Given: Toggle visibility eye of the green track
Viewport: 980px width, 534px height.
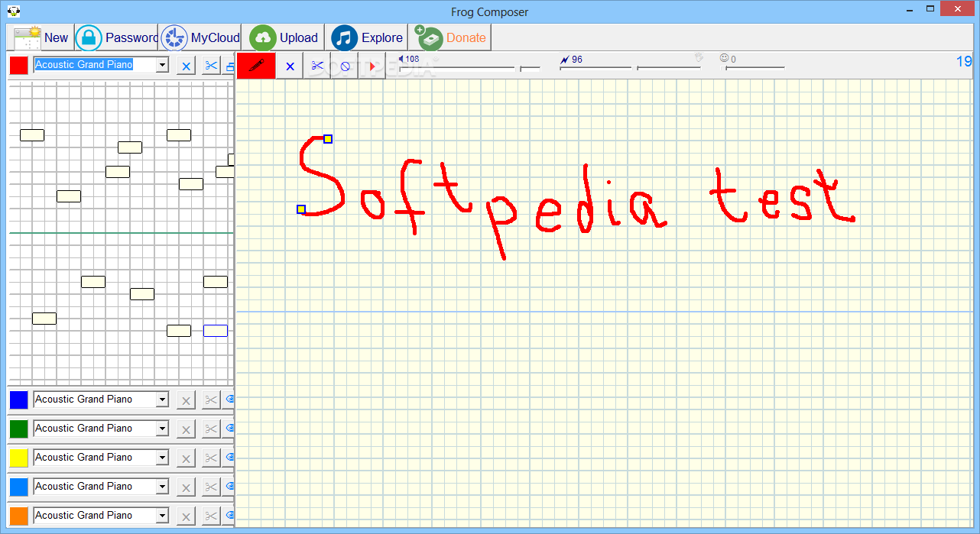Looking at the screenshot, I should pyautogui.click(x=229, y=429).
